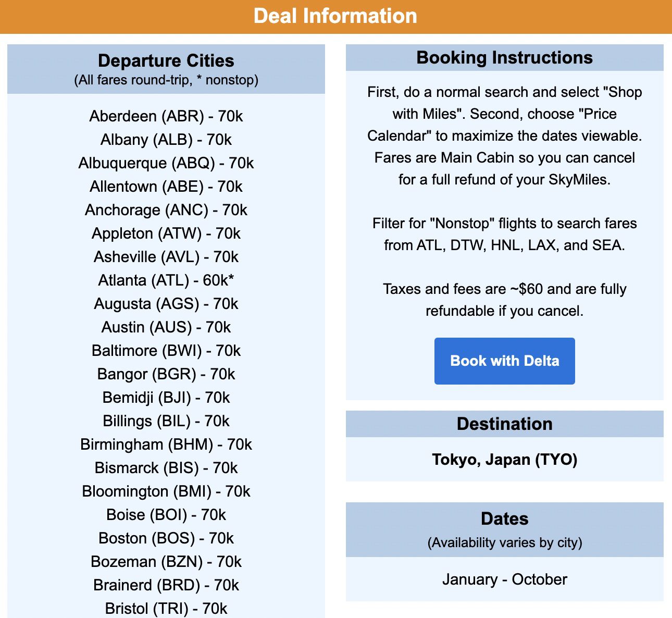The image size is (672, 618).
Task: Click the Birmingham (BHM) departure entry
Action: 166,444
